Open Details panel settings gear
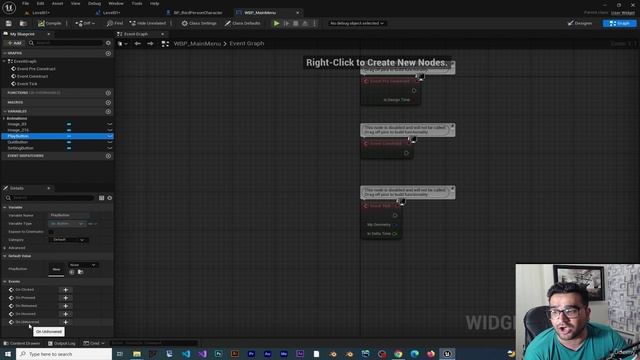 pos(110,198)
